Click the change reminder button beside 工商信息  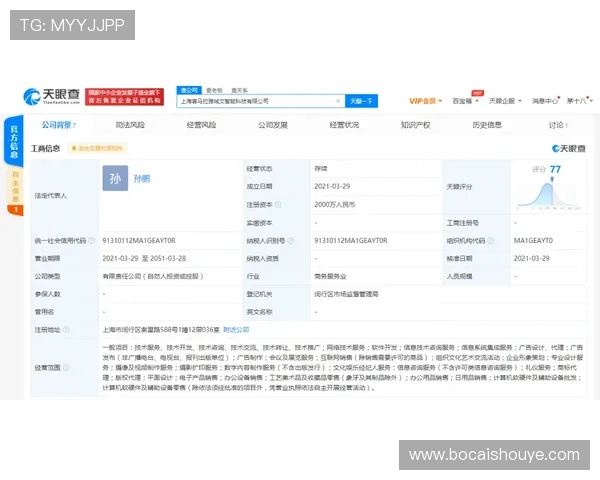click(x=97, y=148)
